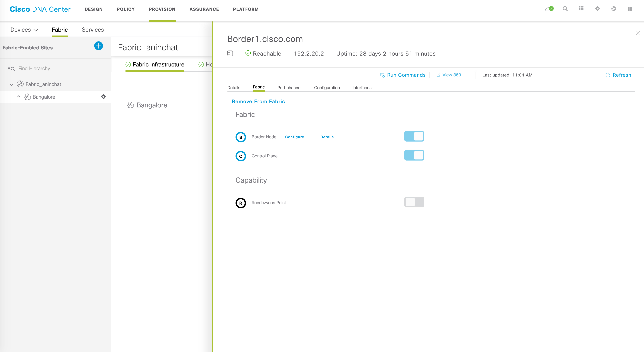This screenshot has width=644, height=352.
Task: Go to the DESIGN menu
Action: pyautogui.click(x=94, y=9)
